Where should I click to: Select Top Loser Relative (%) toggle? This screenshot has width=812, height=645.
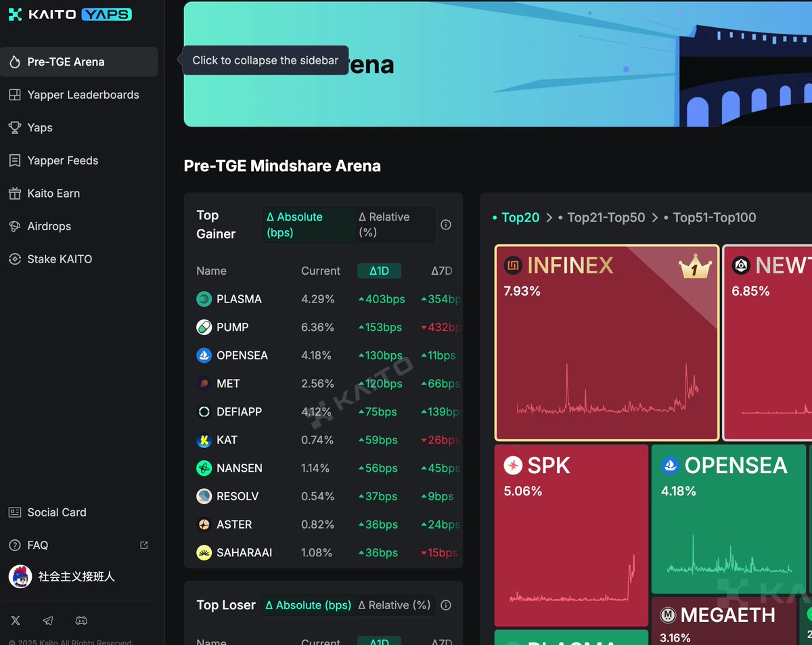coord(394,605)
